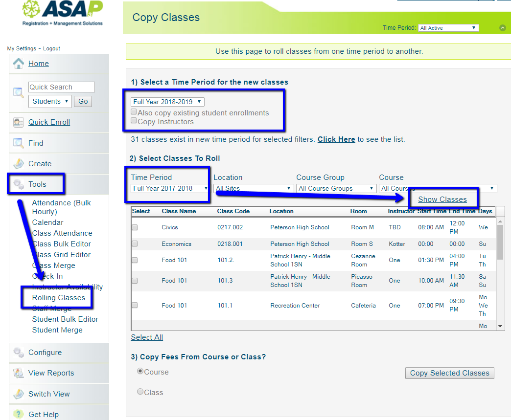Click the Get Help question mark icon
The width and height of the screenshot is (511, 420).
pyautogui.click(x=19, y=414)
